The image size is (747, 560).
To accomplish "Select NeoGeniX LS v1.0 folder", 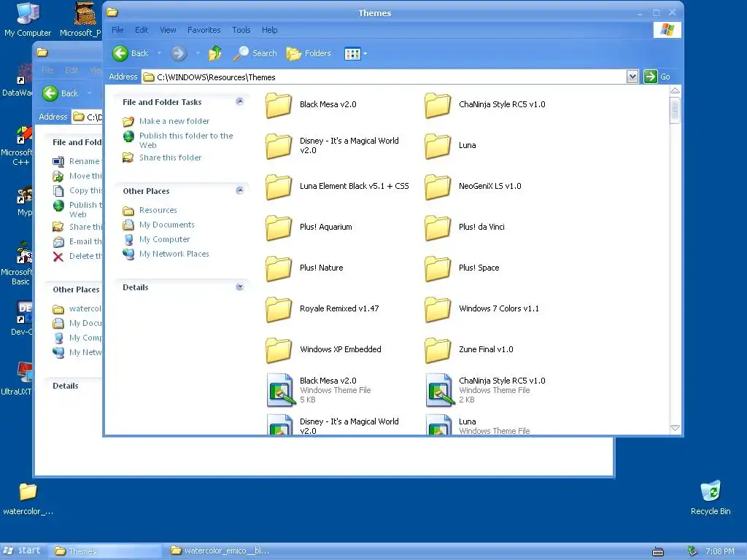I will pyautogui.click(x=473, y=186).
